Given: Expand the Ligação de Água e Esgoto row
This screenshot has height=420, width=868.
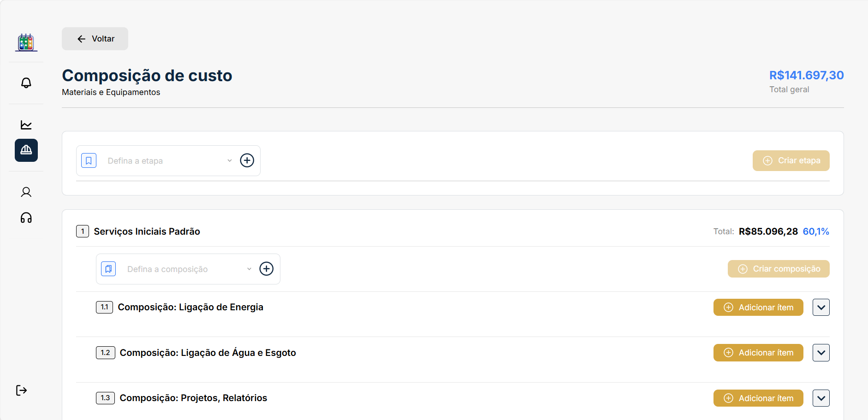Looking at the screenshot, I should [x=821, y=353].
